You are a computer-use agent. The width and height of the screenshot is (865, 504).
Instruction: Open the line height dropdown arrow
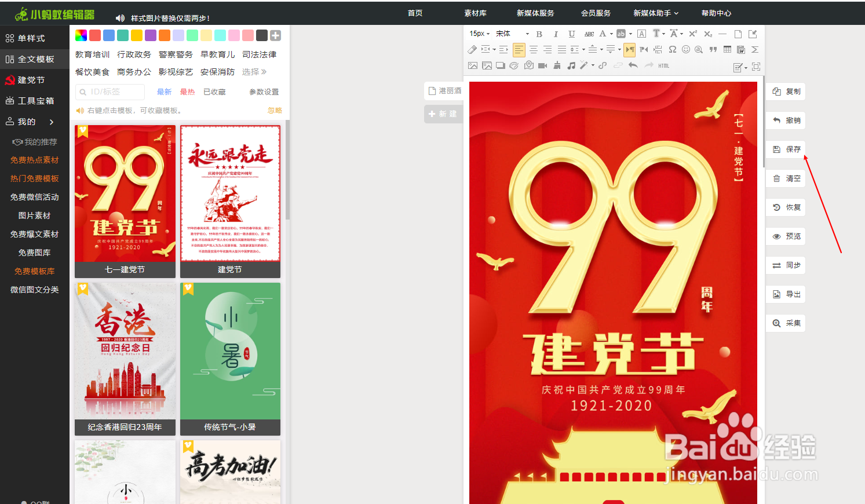(584, 50)
